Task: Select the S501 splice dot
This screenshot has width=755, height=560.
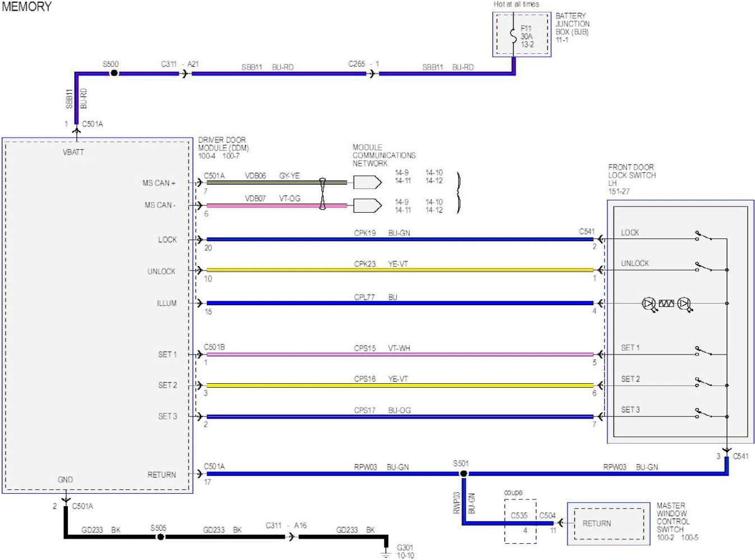Action: 464,474
